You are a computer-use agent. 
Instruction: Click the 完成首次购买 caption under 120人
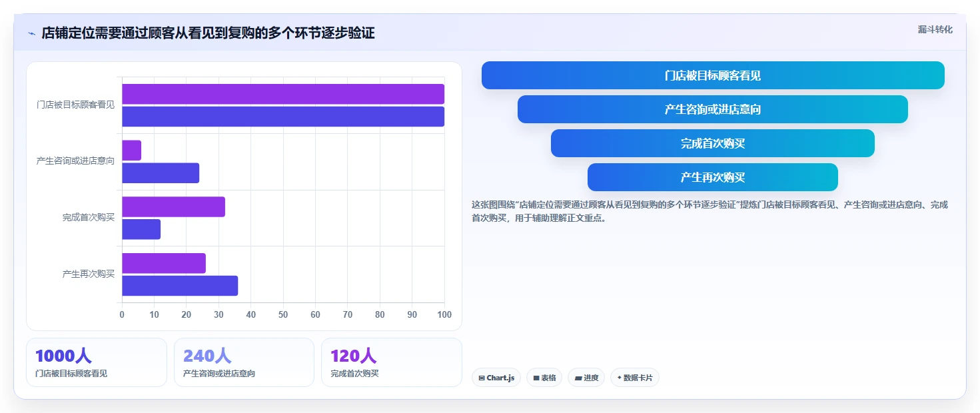point(354,374)
